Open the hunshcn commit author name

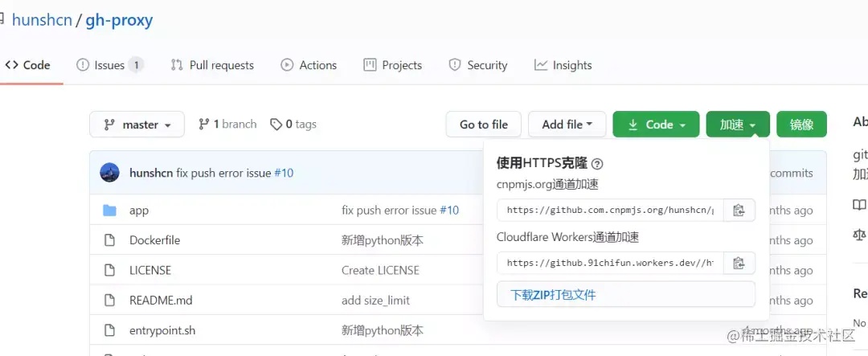pos(151,173)
